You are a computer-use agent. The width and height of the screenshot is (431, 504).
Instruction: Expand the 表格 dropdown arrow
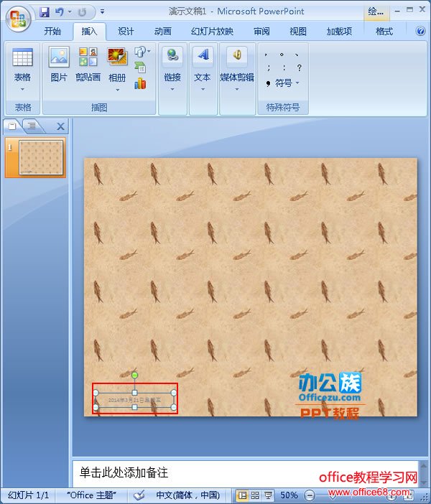click(x=22, y=89)
